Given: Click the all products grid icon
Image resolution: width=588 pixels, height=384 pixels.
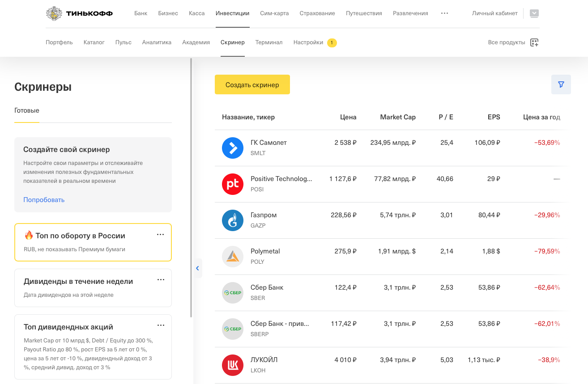Looking at the screenshot, I should click(534, 42).
